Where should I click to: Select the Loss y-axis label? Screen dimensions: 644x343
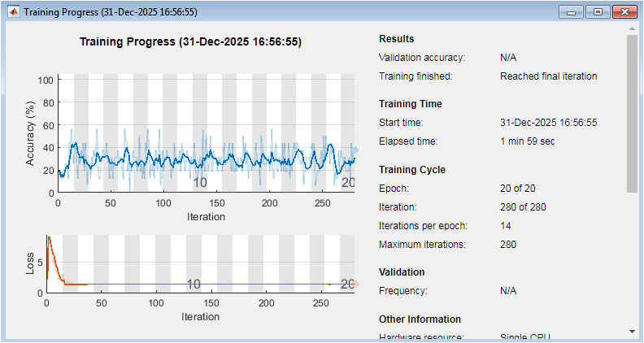click(x=30, y=262)
